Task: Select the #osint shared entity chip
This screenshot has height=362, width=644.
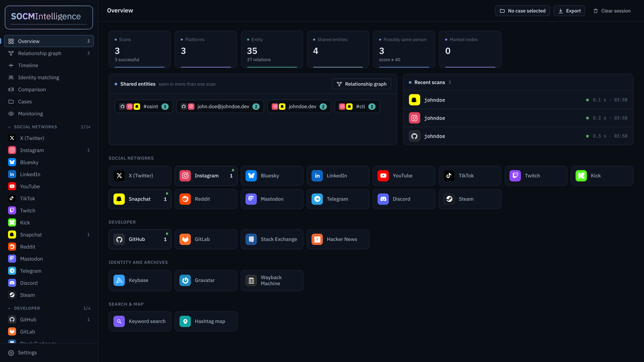Action: [144, 106]
